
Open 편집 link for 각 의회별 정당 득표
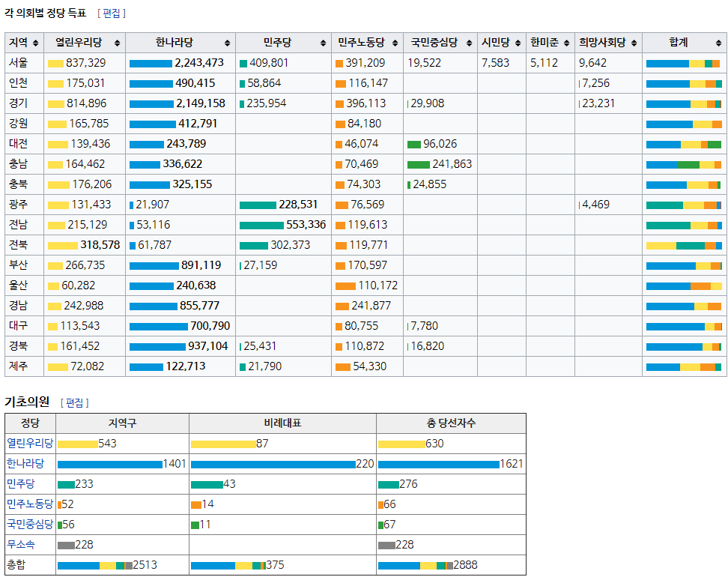pyautogui.click(x=112, y=13)
